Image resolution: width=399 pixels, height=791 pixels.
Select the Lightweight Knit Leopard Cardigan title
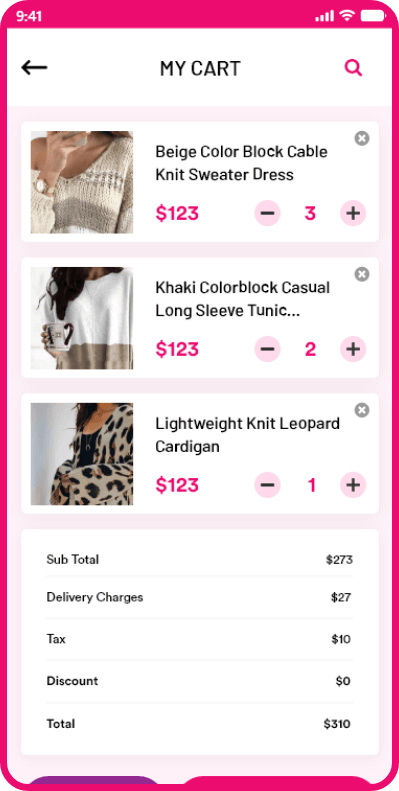(248, 435)
